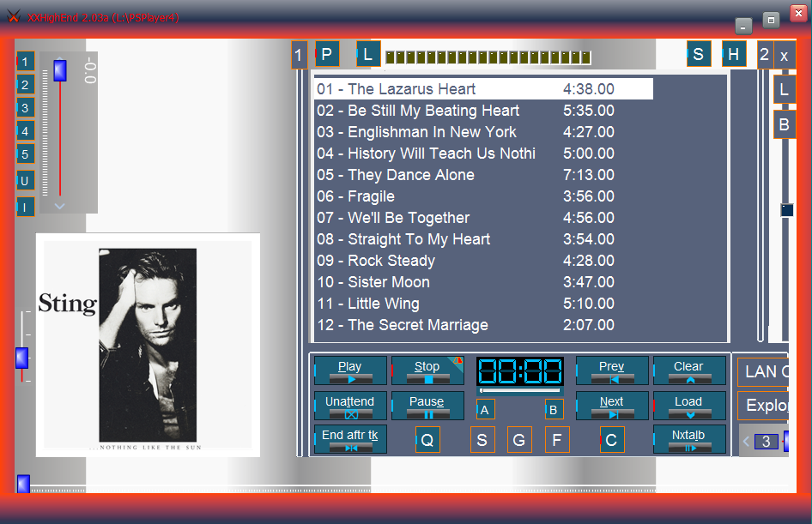The image size is (812, 524).
Task: Click the S button beside the Q button
Action: [x=482, y=440]
